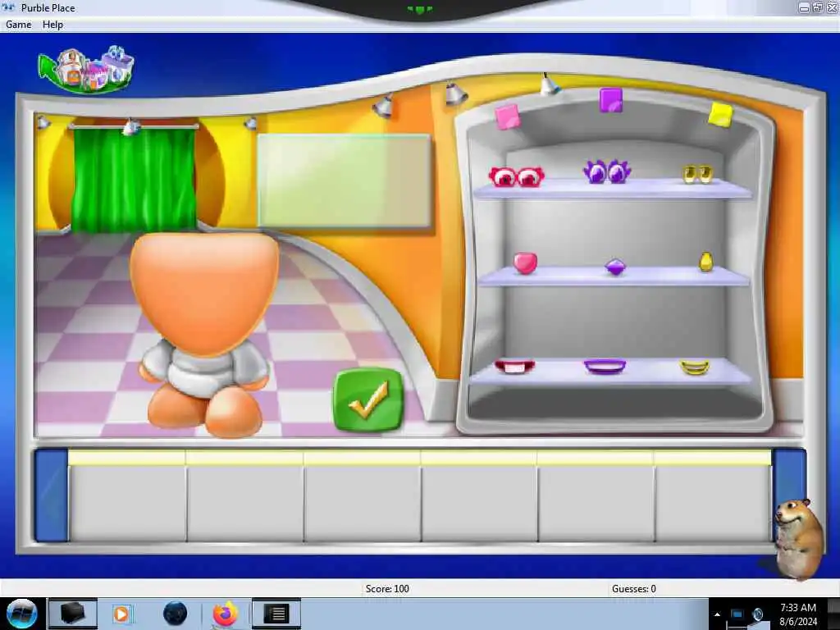Click the dark globe taskbar icon
The height and width of the screenshot is (630, 840).
(x=176, y=614)
